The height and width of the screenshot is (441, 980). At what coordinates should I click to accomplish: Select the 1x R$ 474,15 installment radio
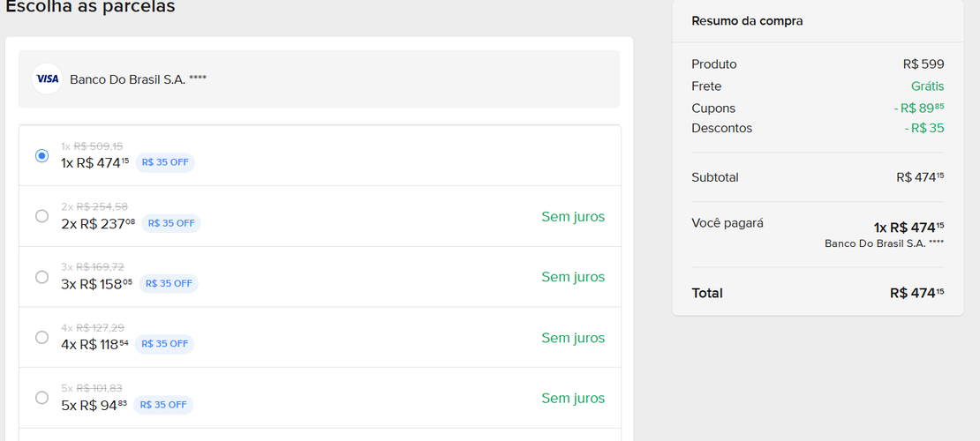41,155
